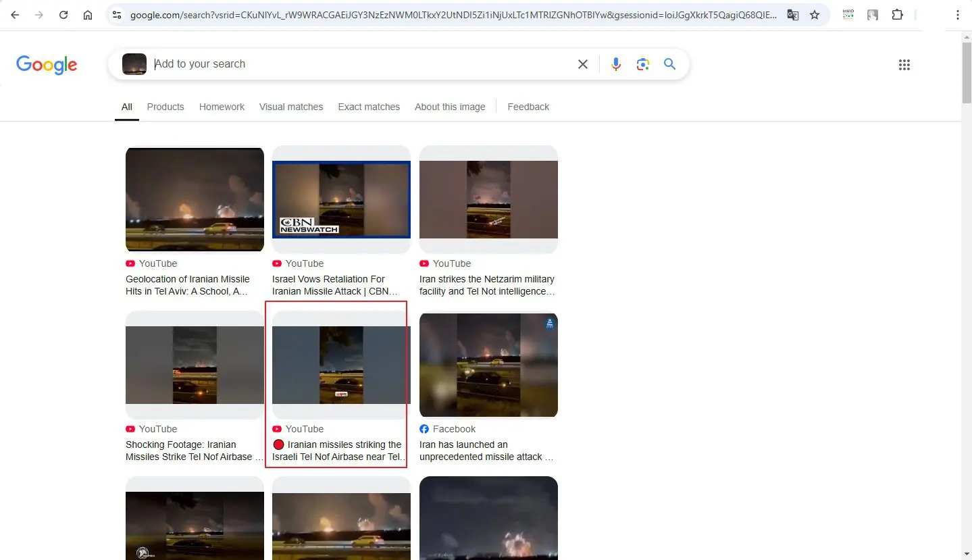The image size is (972, 560).
Task: Open the 'Shocking Footage' result thumbnail
Action: coord(195,365)
